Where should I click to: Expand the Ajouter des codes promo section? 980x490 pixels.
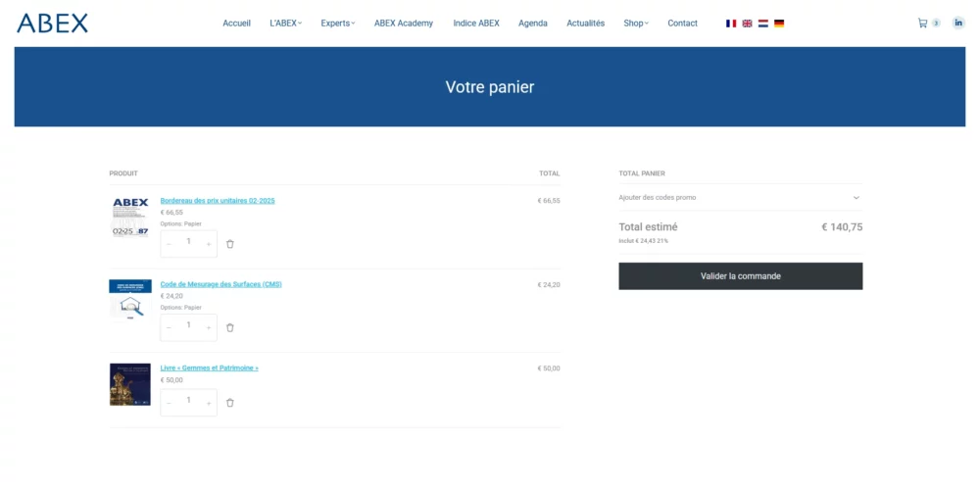(x=740, y=198)
